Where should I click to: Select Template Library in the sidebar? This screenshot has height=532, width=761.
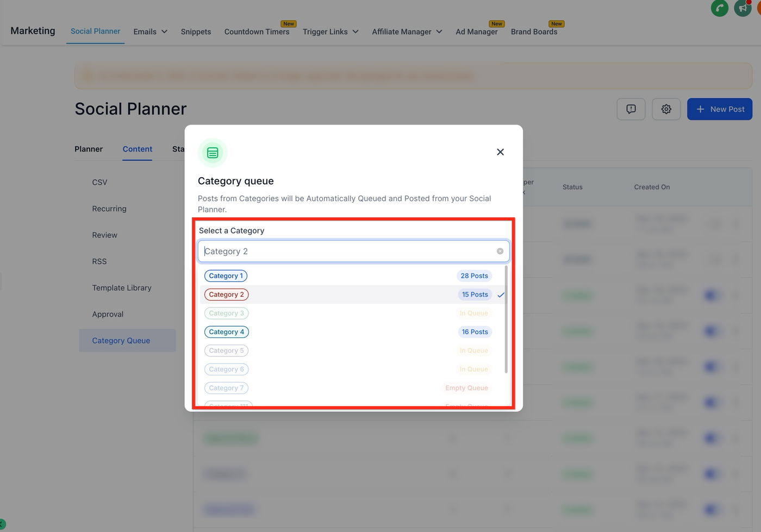click(x=122, y=288)
